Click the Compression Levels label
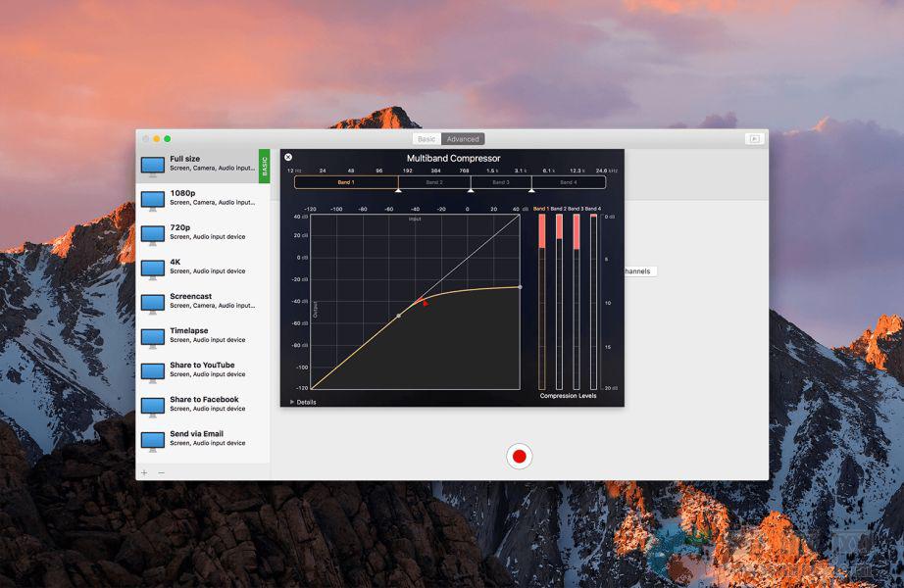Image resolution: width=904 pixels, height=588 pixels. pos(568,396)
